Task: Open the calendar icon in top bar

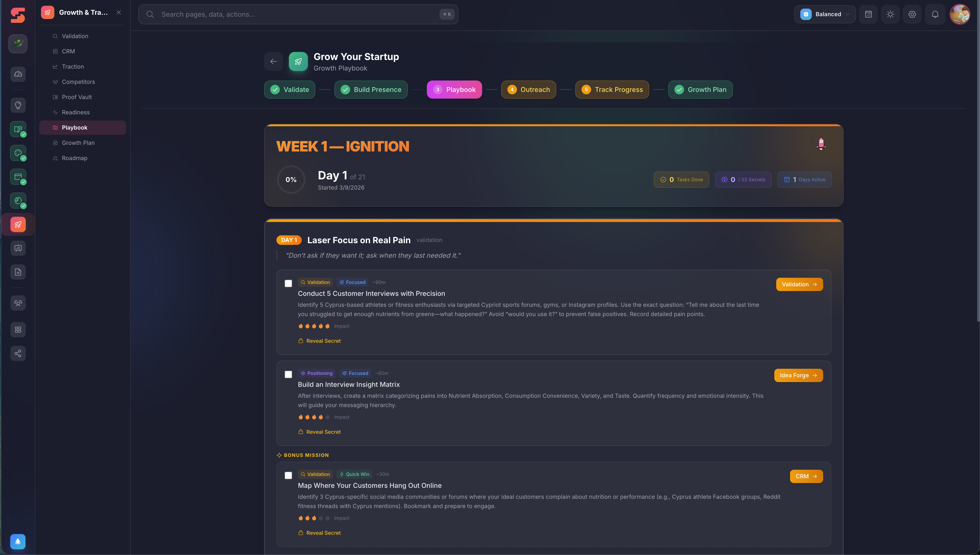Action: click(x=868, y=14)
